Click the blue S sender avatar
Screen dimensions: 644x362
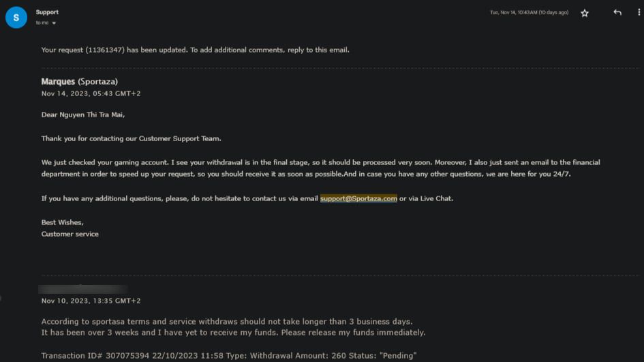(x=16, y=17)
